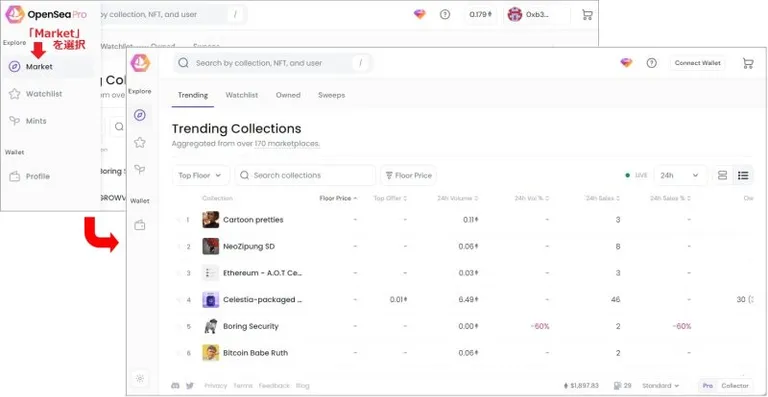Screen dimensions: 768x397
Task: Open the Discord icon in the footer
Action: coord(175,386)
